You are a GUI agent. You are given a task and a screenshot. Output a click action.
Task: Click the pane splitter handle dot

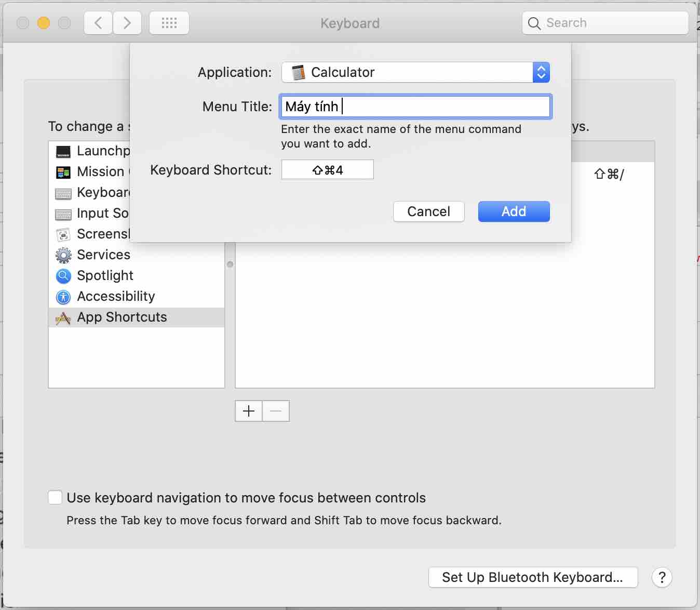230,264
